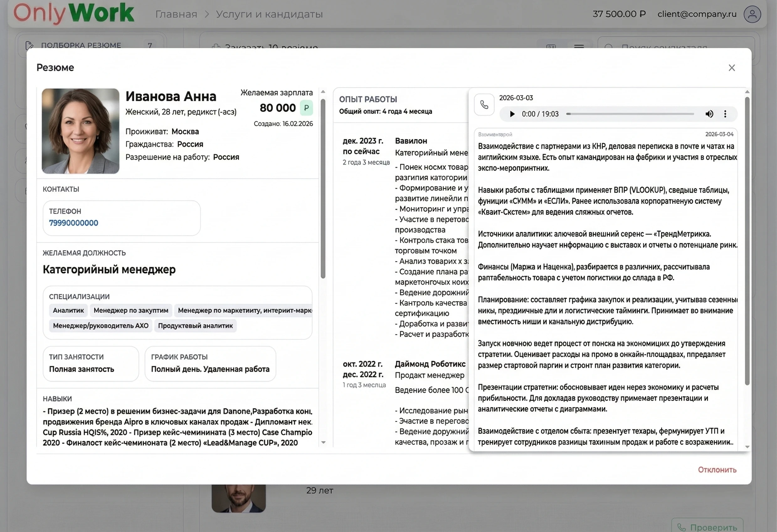Mute the call recording audio
This screenshot has width=777, height=532.
coord(710,114)
